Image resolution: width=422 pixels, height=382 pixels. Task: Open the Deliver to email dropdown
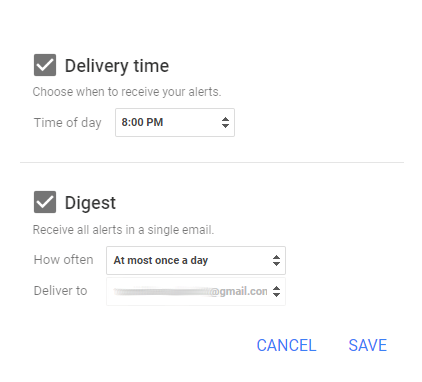(x=196, y=291)
